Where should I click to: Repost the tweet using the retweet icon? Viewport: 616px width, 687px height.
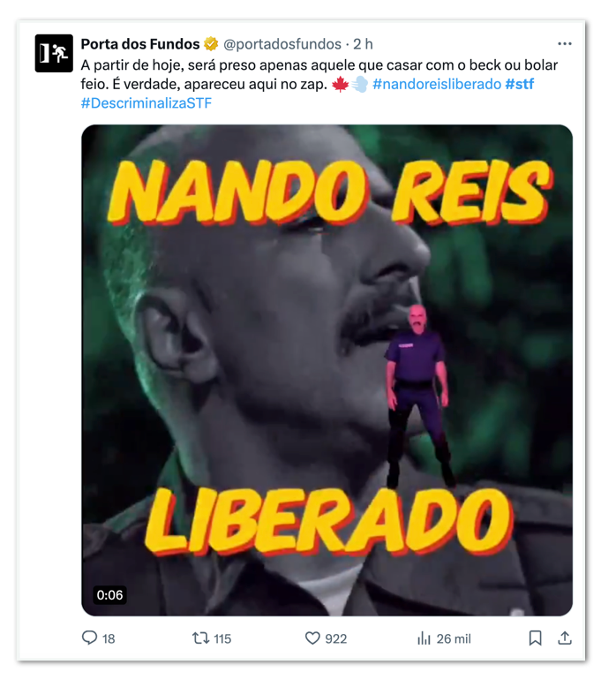pos(200,638)
